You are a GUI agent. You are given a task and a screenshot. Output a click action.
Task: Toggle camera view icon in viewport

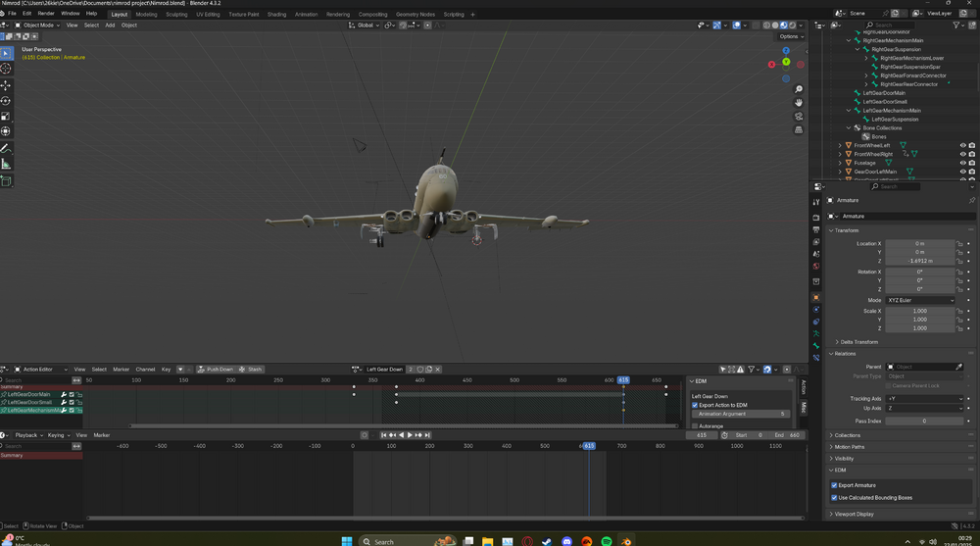click(x=799, y=116)
